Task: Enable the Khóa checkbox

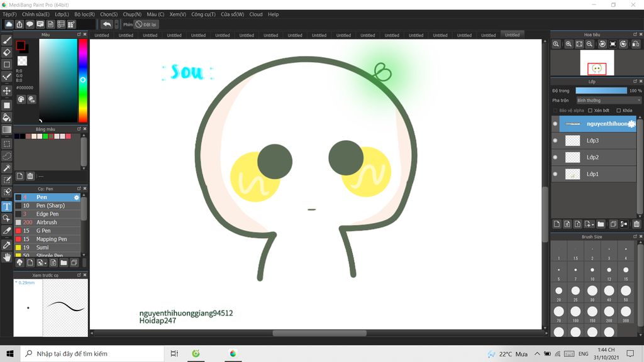Action: coord(619,111)
